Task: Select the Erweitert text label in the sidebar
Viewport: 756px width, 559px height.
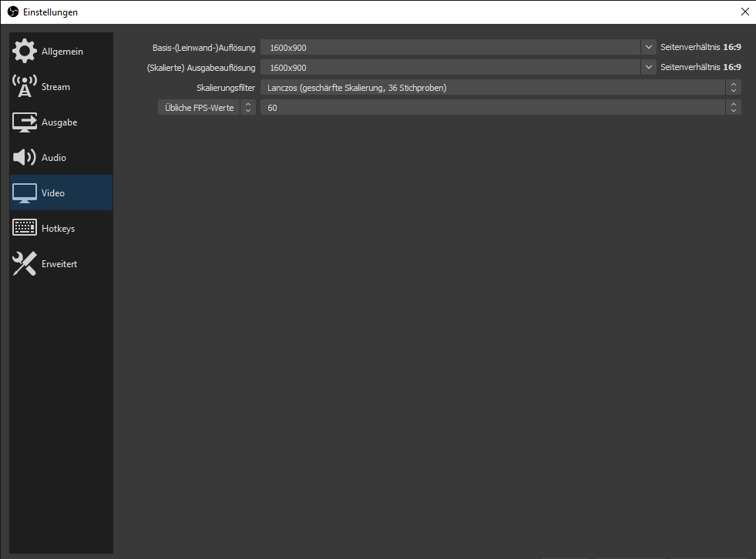Action: 59,264
